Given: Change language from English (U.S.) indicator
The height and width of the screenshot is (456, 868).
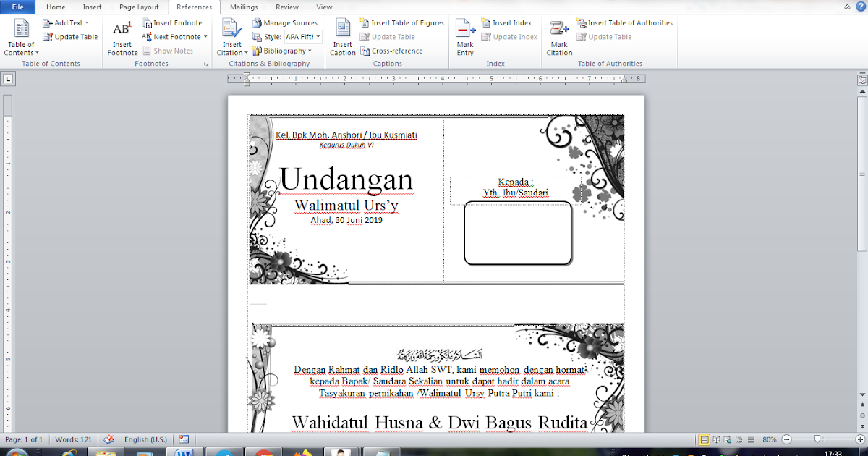Looking at the screenshot, I should click(x=146, y=439).
